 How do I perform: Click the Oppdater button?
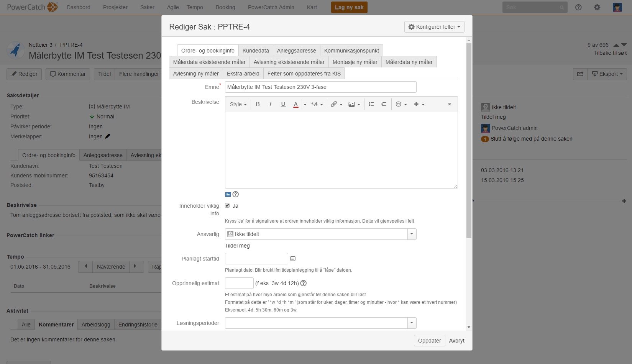[x=429, y=341]
